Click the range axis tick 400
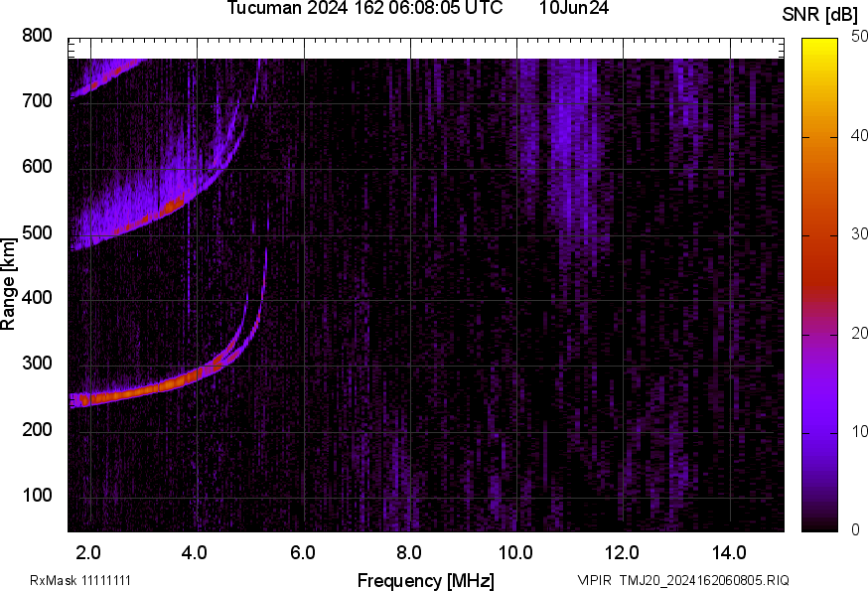The height and width of the screenshot is (591, 868). tap(37, 298)
